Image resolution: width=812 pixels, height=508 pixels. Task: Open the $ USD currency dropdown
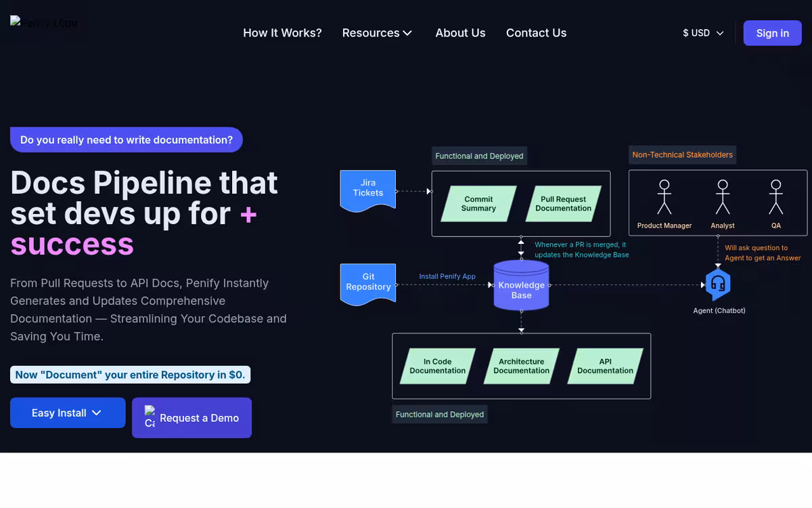703,33
